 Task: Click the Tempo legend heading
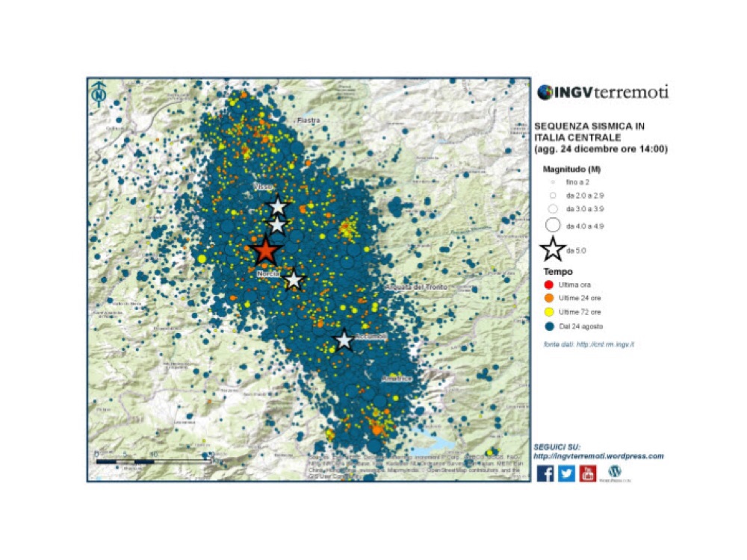coord(558,272)
